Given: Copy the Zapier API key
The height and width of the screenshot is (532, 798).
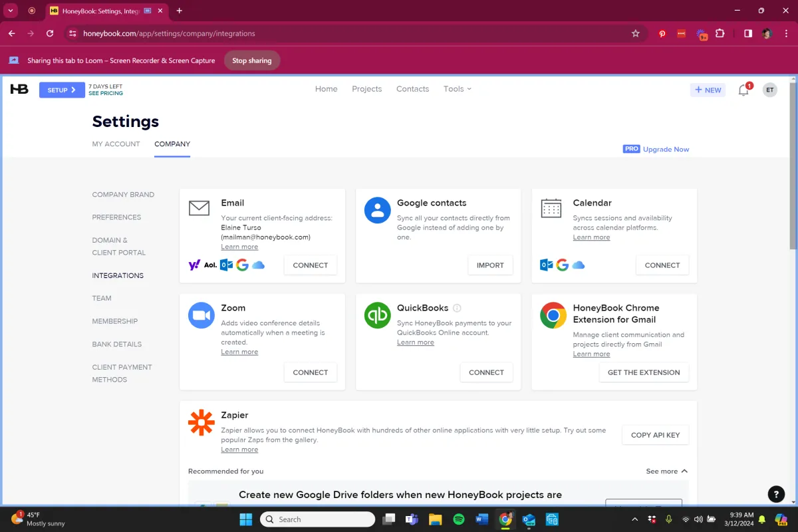Looking at the screenshot, I should coord(655,435).
